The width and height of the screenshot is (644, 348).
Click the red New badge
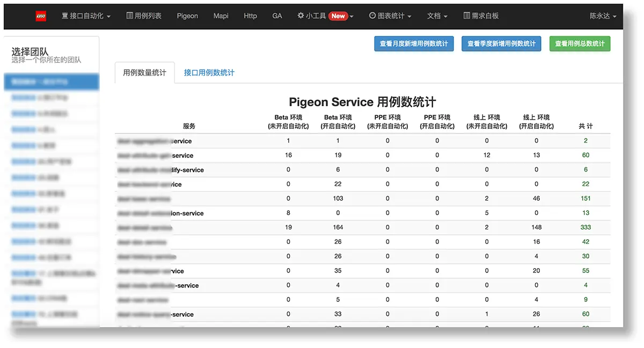click(x=338, y=16)
